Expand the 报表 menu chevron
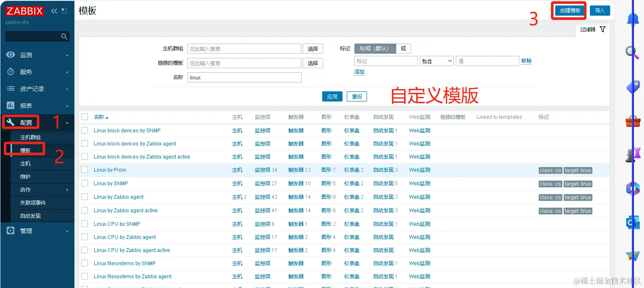The height and width of the screenshot is (288, 644). (67, 106)
